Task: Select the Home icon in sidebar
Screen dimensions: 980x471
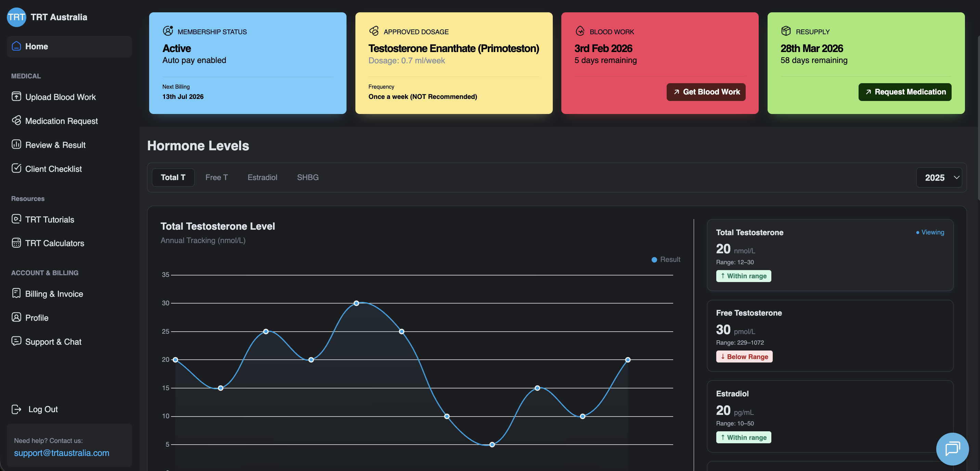Action: (16, 46)
